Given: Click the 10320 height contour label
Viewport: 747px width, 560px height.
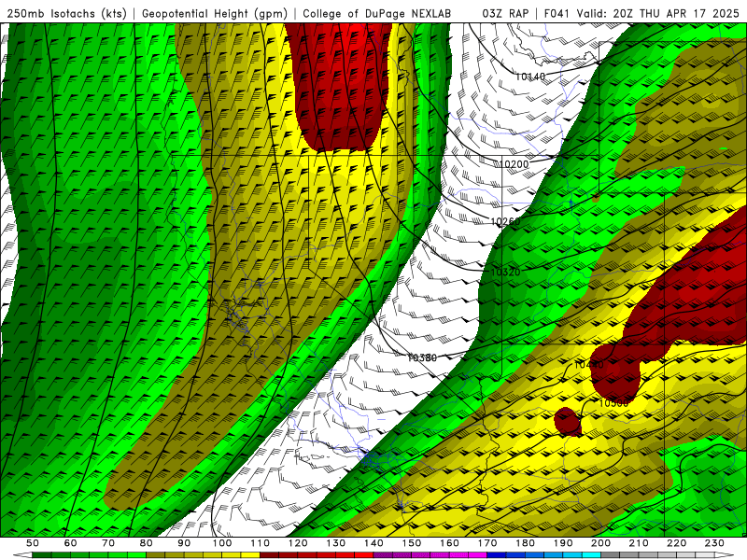Looking at the screenshot, I should click(505, 273).
